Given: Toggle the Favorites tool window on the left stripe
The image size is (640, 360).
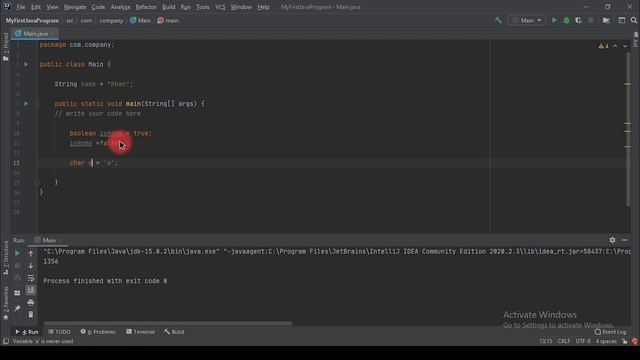Looking at the screenshot, I should pos(6,304).
